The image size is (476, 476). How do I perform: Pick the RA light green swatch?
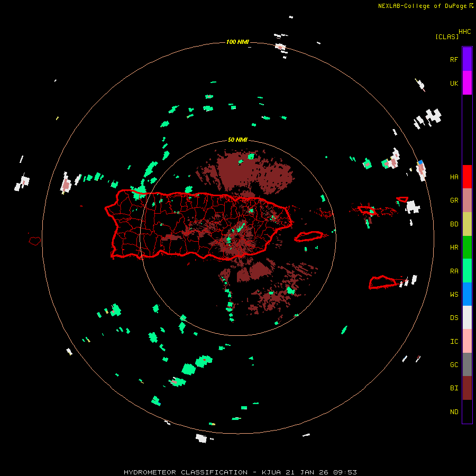[x=467, y=271]
